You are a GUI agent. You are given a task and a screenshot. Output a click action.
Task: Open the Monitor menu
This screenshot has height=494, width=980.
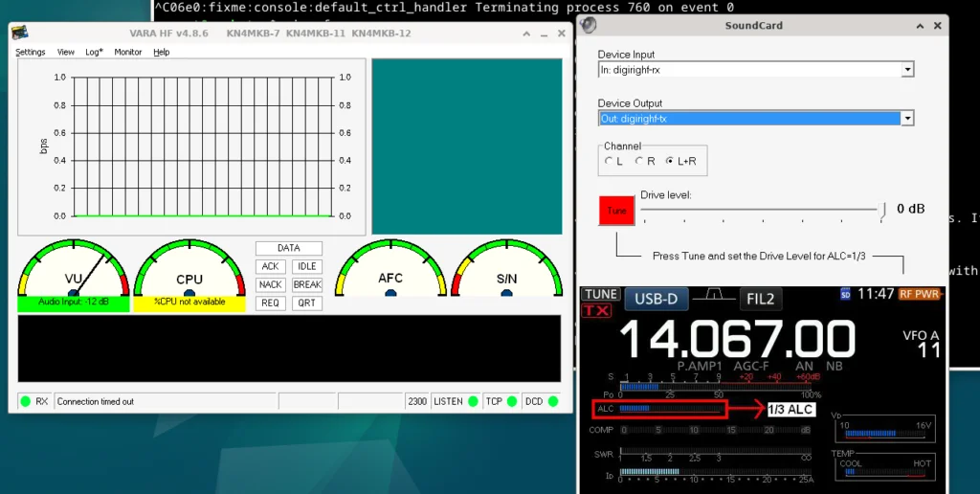pyautogui.click(x=128, y=52)
